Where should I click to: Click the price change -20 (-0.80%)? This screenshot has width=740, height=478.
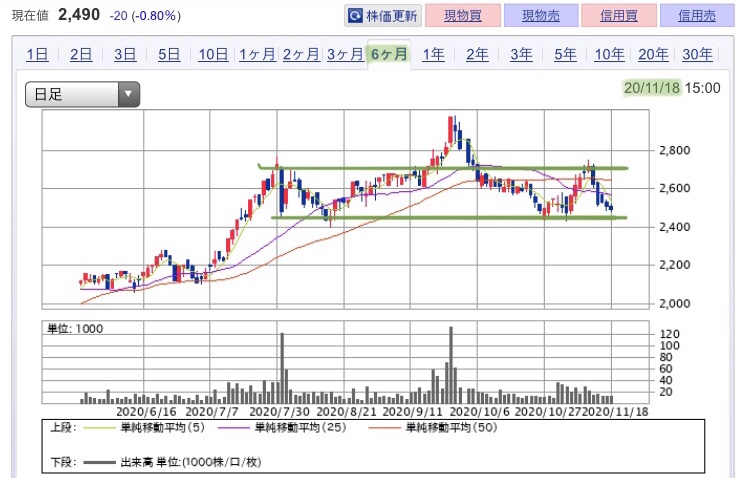tap(145, 16)
